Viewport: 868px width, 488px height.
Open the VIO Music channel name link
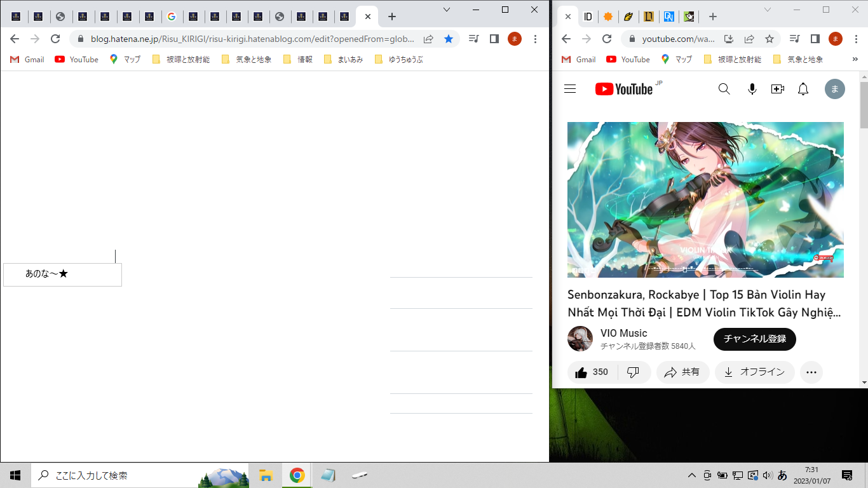click(x=624, y=333)
